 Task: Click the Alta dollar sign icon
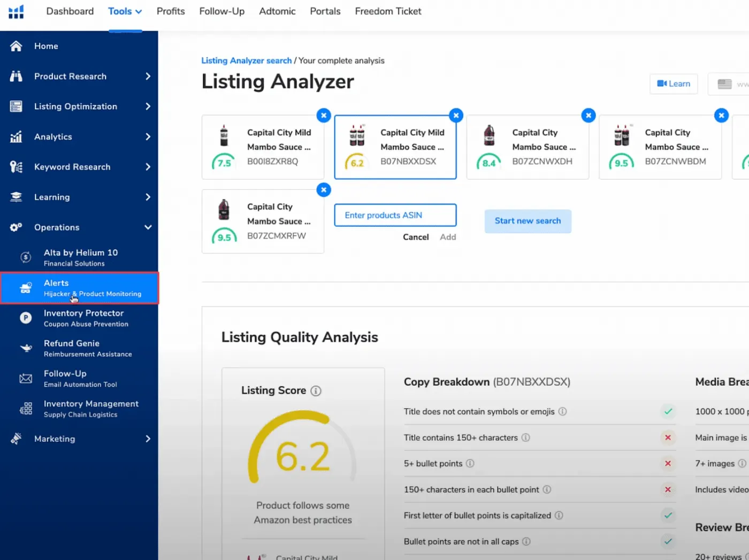[26, 257]
